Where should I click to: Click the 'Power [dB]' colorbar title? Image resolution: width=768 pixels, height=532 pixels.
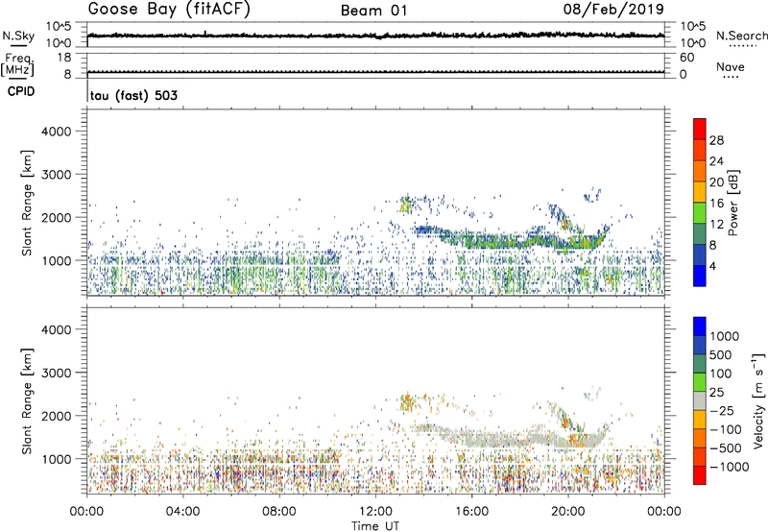(x=732, y=203)
